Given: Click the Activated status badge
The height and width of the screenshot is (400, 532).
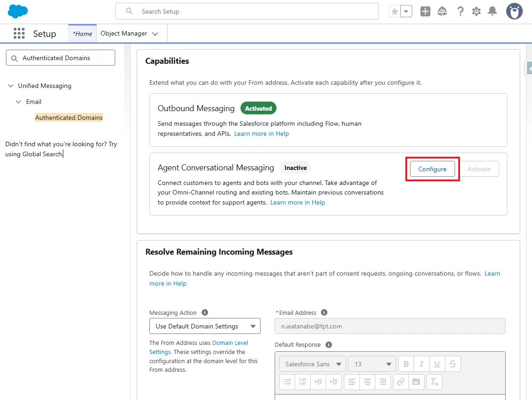Looking at the screenshot, I should tap(258, 108).
